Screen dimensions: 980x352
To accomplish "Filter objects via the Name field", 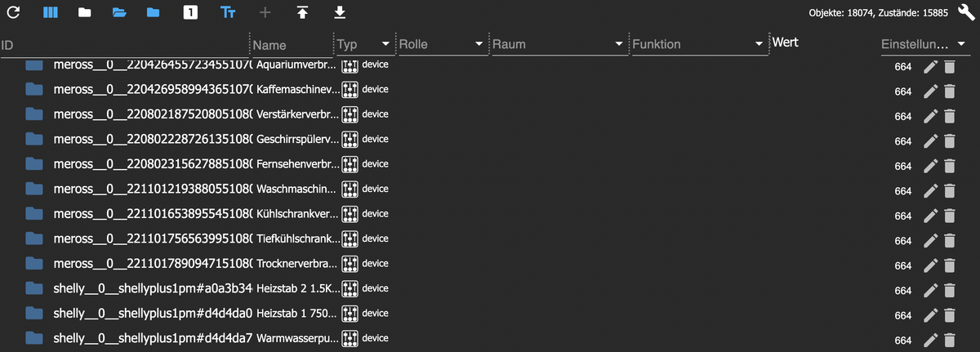I will click(x=290, y=45).
